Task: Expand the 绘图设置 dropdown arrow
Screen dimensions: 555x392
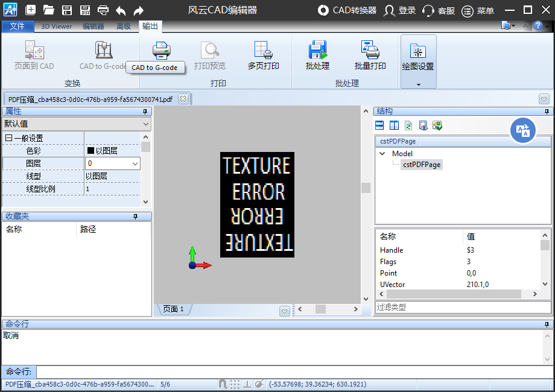Action: 419,84
